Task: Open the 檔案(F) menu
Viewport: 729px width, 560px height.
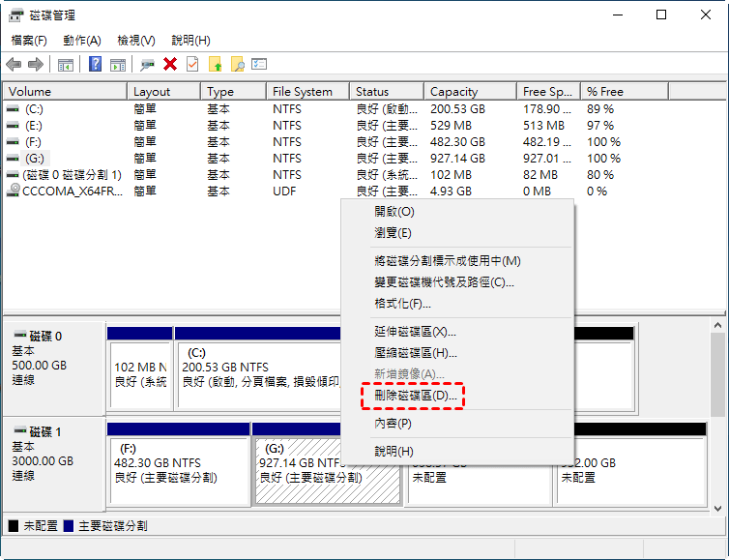Action: tap(29, 41)
